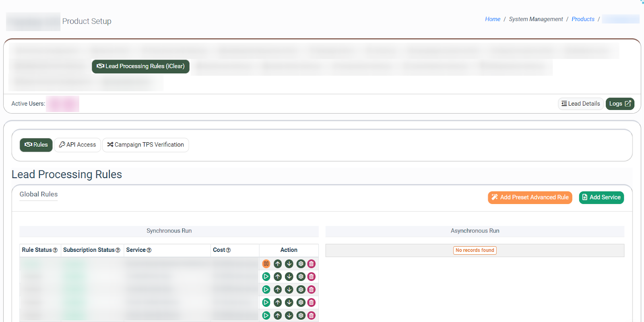This screenshot has width=644, height=322.
Task: Open the Campaign TPS Verification tab
Action: pos(145,145)
